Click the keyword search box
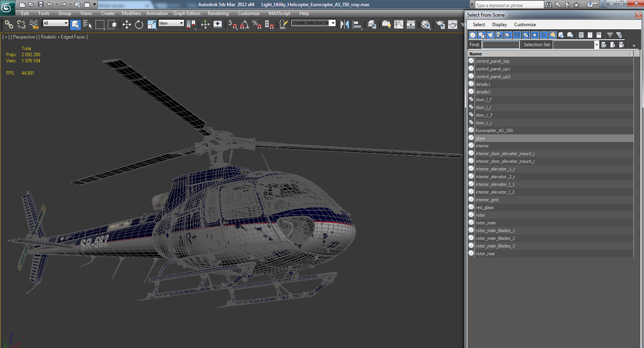 (509, 5)
